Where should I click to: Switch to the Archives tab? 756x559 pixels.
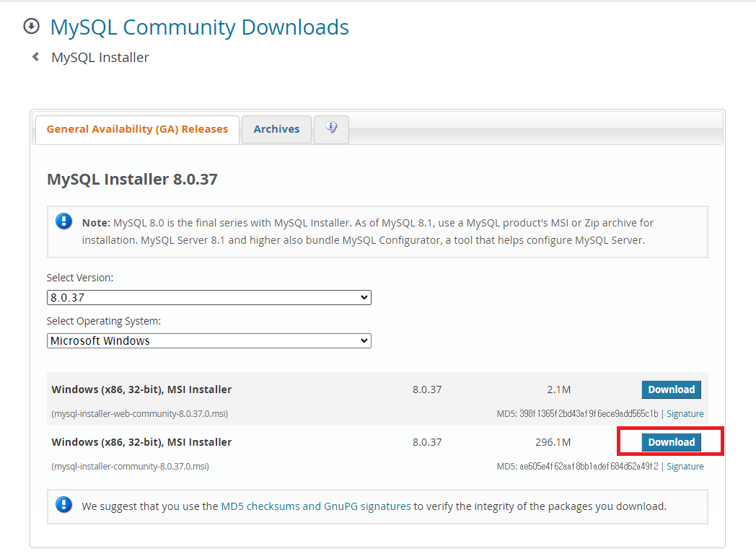tap(277, 129)
